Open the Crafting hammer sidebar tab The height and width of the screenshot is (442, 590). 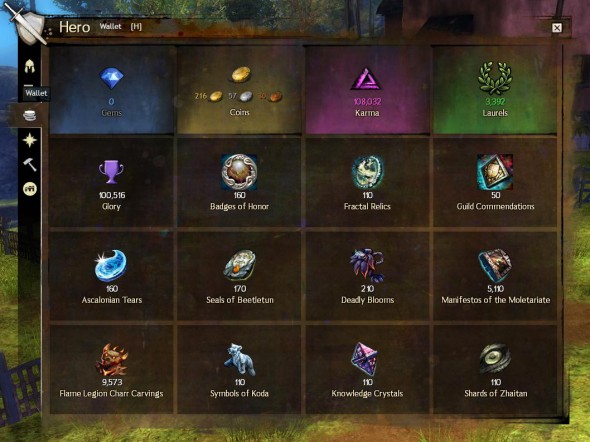(30, 164)
